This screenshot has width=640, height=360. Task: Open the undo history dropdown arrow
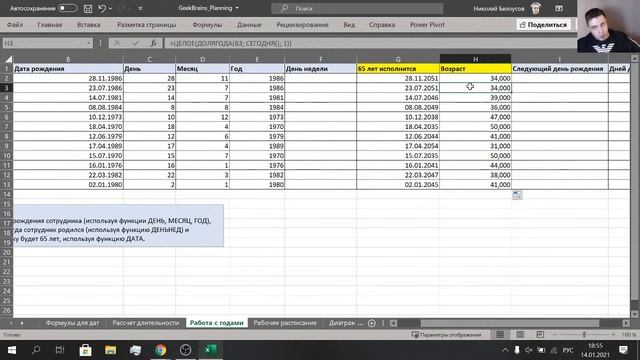(111, 8)
